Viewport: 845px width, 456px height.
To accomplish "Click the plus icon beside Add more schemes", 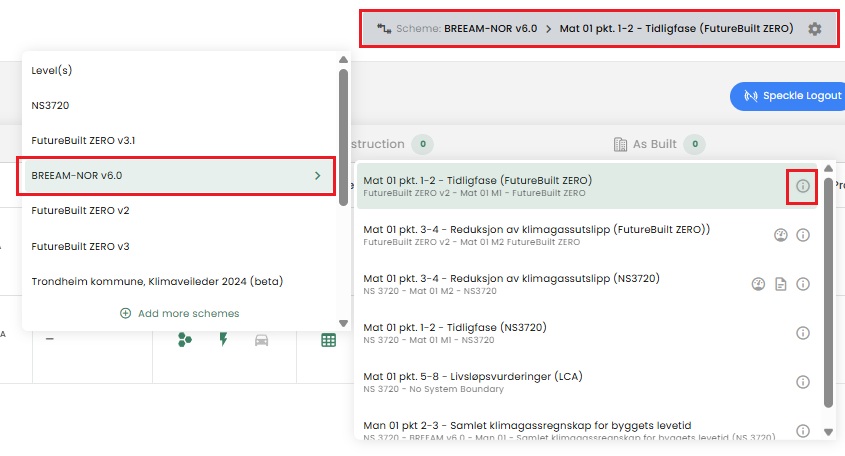I will point(125,313).
